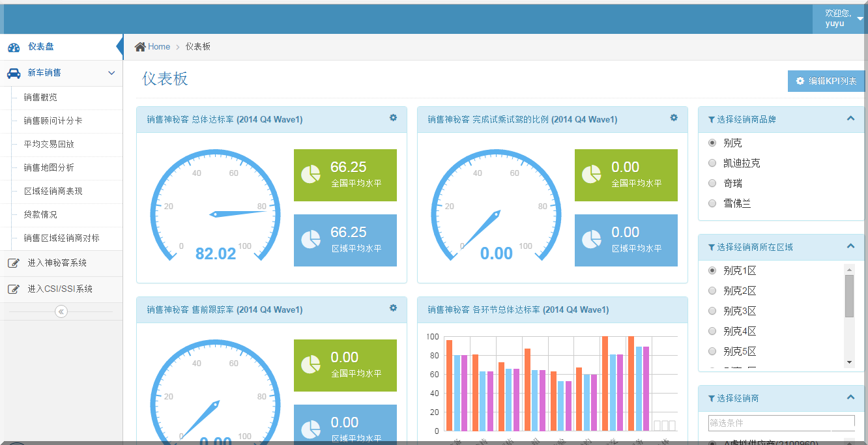Collapse the 选择经销商品牌 filter panel
The width and height of the screenshot is (868, 445).
tap(850, 119)
